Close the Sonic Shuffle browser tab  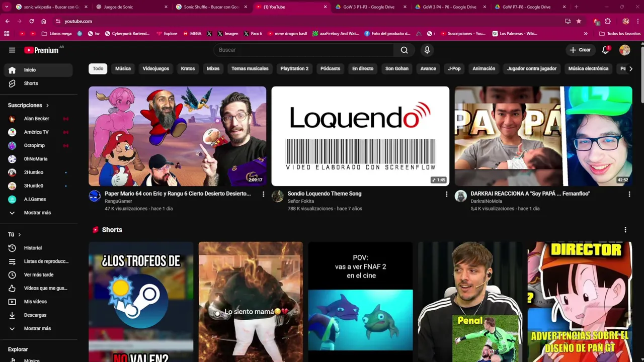(x=246, y=7)
